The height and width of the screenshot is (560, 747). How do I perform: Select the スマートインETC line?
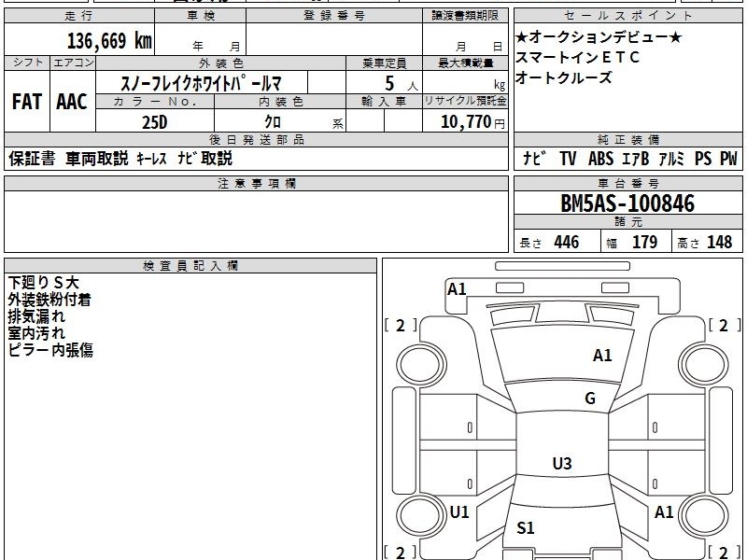577,57
